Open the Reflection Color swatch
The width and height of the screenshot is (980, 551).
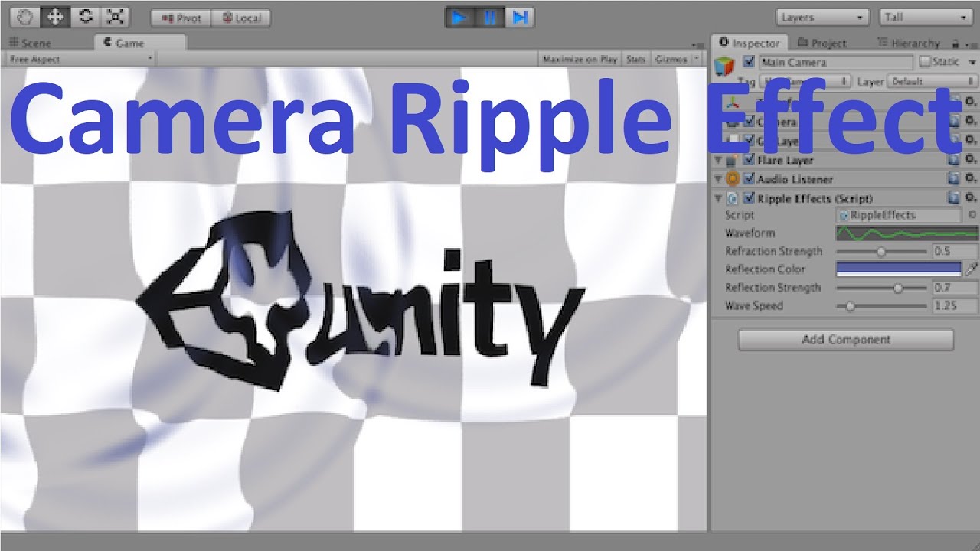[899, 269]
